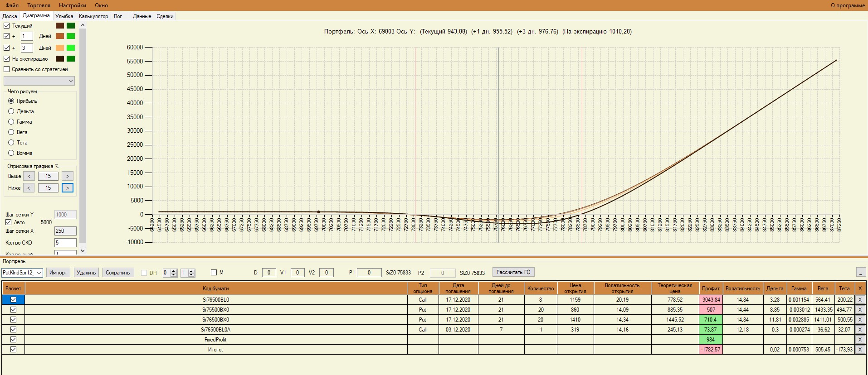Remove the FixedProfit row with X
This screenshot has width=868, height=375.
tap(859, 340)
